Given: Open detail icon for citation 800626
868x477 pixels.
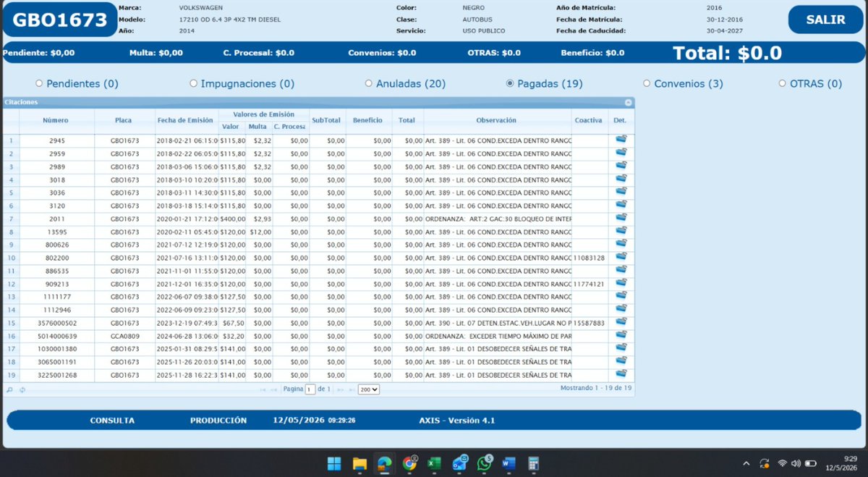Looking at the screenshot, I should tap(621, 244).
